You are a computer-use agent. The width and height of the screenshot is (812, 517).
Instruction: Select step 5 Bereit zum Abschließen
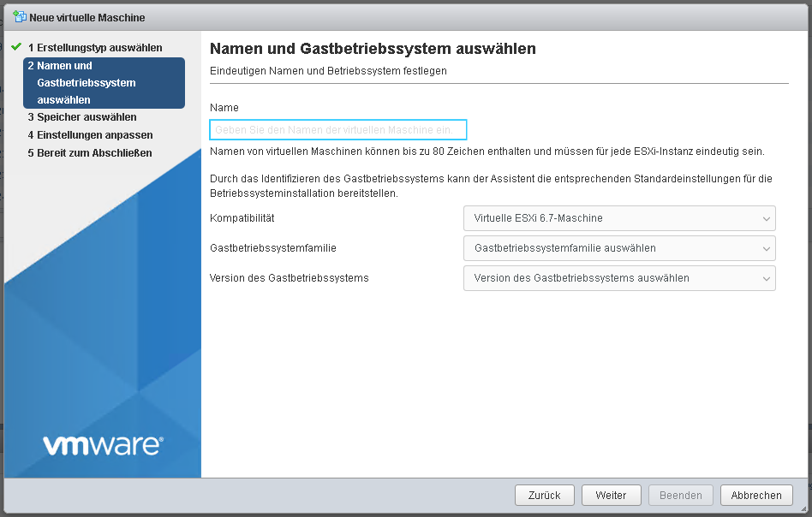click(89, 153)
